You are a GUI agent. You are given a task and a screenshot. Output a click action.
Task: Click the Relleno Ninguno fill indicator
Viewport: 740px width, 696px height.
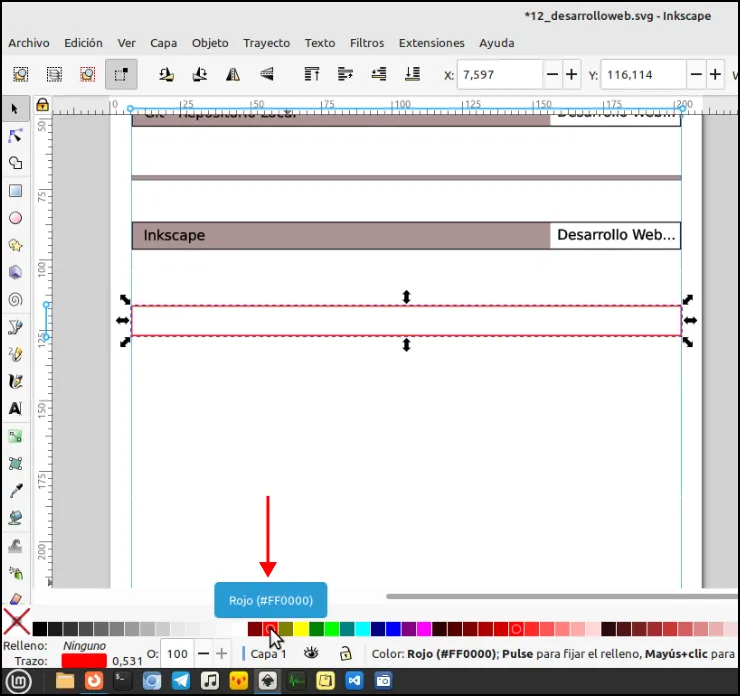[x=84, y=646]
